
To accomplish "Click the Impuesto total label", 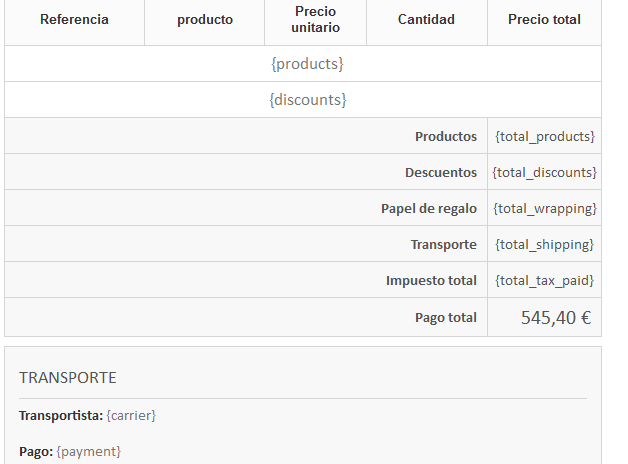I will pyautogui.click(x=431, y=281).
